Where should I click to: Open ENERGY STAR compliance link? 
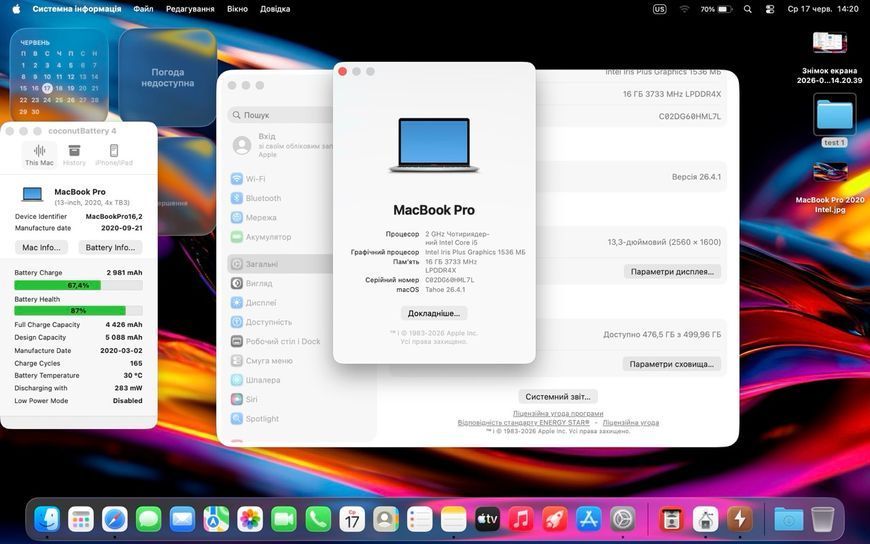(523, 422)
